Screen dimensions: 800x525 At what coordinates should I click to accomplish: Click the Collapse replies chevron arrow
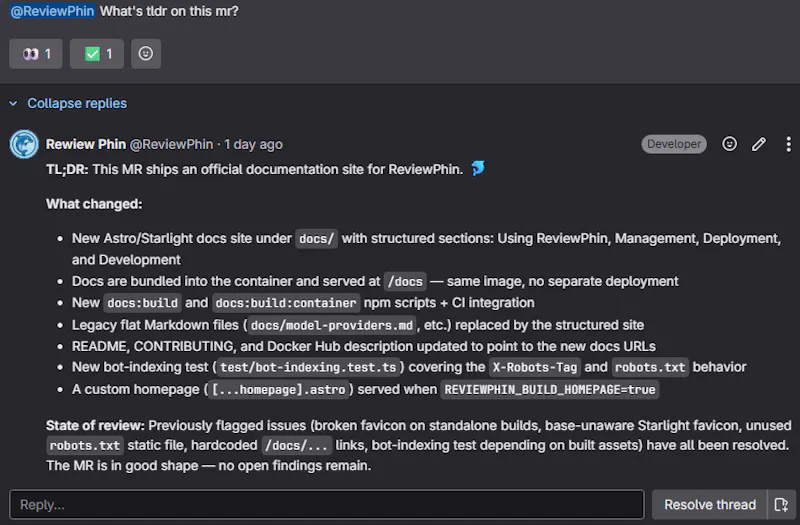pos(13,104)
